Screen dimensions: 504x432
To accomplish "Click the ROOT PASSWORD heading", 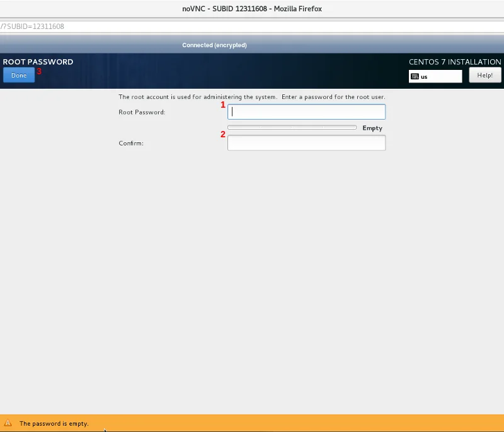I will (x=38, y=62).
